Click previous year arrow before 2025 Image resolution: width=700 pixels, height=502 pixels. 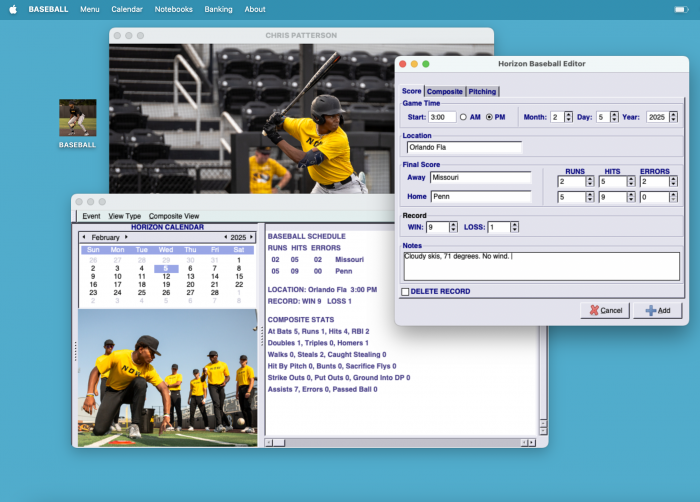click(x=224, y=237)
